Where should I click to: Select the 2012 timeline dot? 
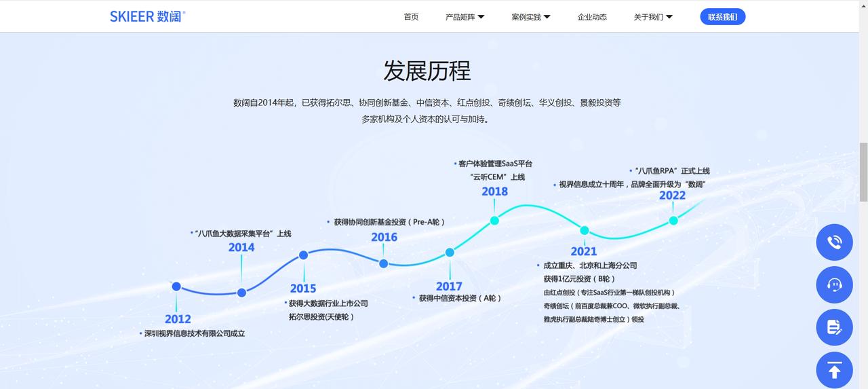[176, 286]
